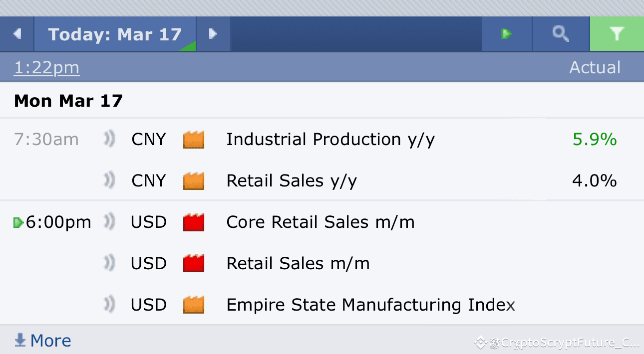Click orange impact icon for Industrial Production
The image size is (644, 354).
pyautogui.click(x=194, y=140)
